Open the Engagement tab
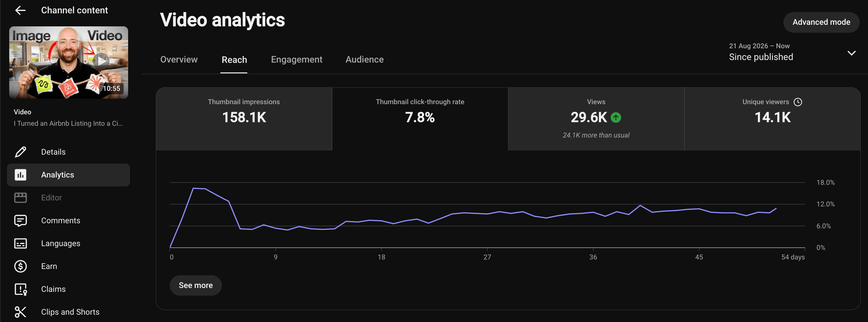 tap(297, 60)
